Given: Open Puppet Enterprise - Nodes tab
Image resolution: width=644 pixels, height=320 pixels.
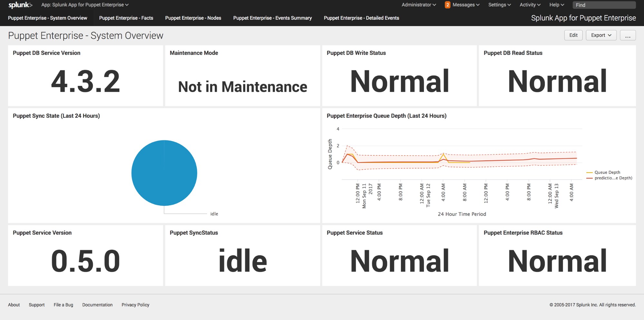Looking at the screenshot, I should pos(193,18).
